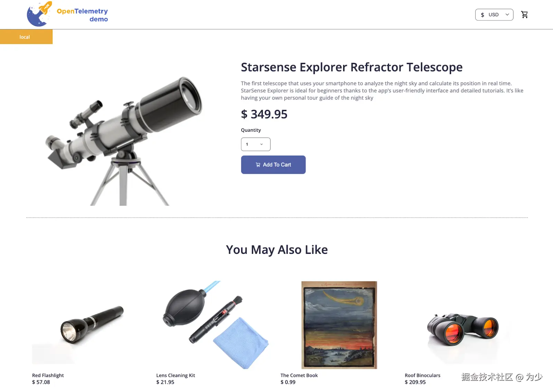Click the quantity selector chevron arrow

coord(262,144)
